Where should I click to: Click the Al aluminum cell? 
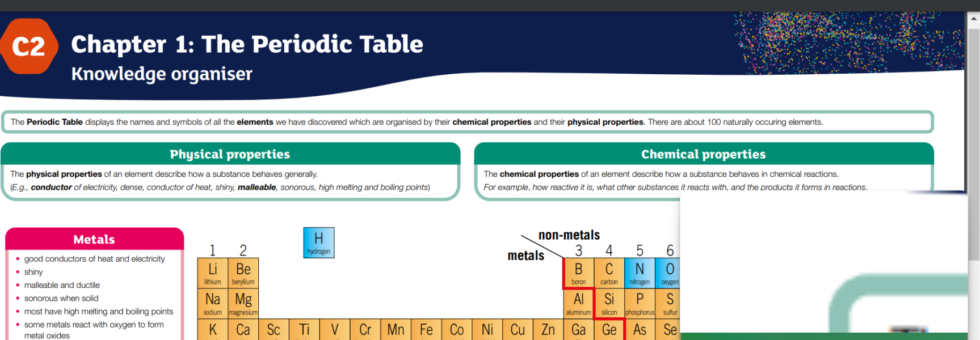click(579, 303)
